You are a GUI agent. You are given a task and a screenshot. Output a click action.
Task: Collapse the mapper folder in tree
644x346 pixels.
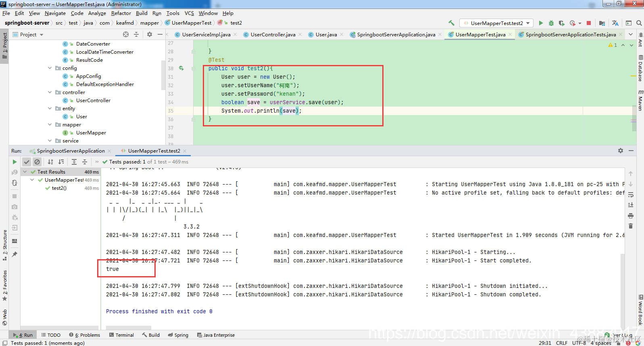50,125
